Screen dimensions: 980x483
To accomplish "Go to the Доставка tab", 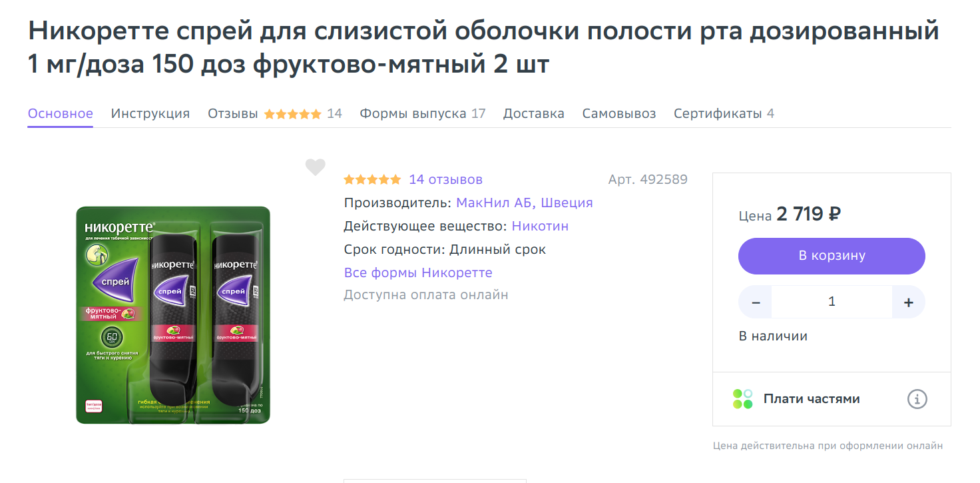I will coord(534,113).
